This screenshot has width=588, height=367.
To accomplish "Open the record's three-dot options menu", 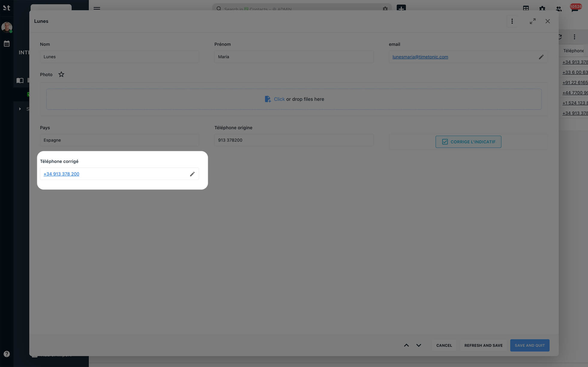I will pyautogui.click(x=512, y=21).
